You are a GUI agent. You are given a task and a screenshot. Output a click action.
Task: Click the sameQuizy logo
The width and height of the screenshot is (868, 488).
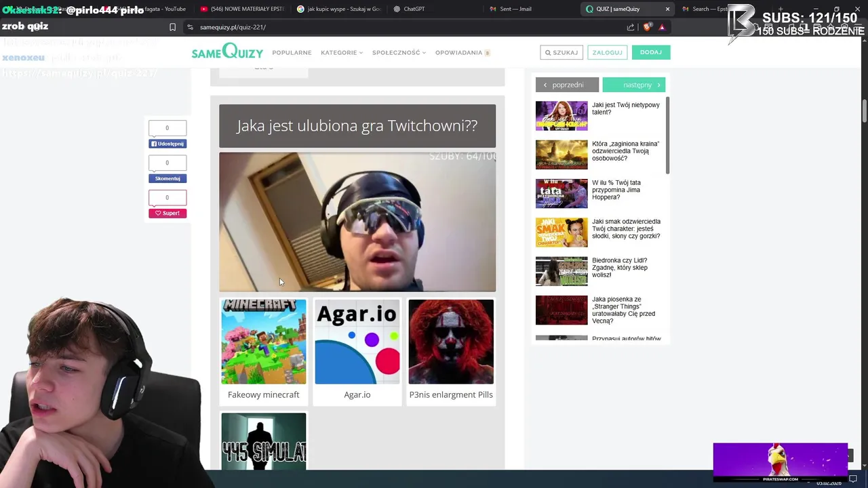[x=226, y=52]
